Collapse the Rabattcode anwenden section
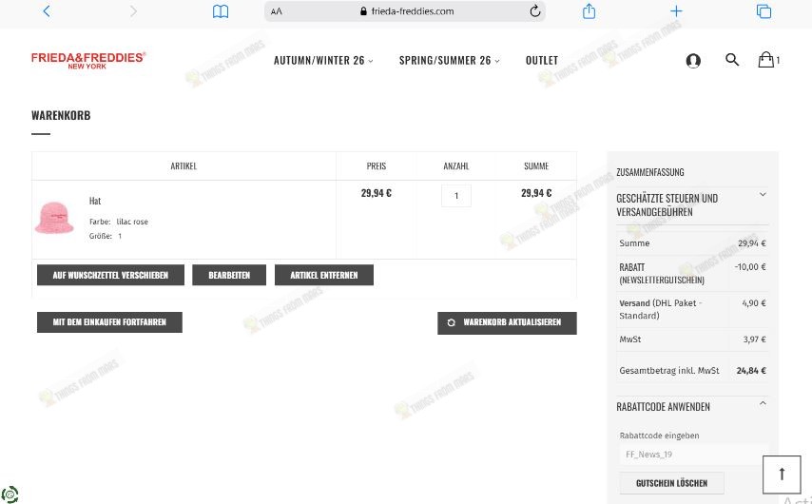The height and width of the screenshot is (504, 812). pyautogui.click(x=692, y=407)
